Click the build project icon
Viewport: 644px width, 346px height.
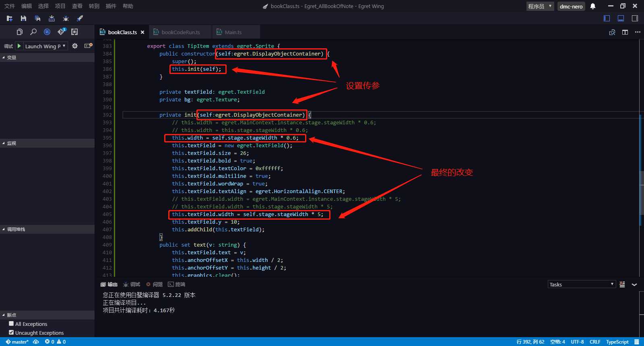click(52, 19)
